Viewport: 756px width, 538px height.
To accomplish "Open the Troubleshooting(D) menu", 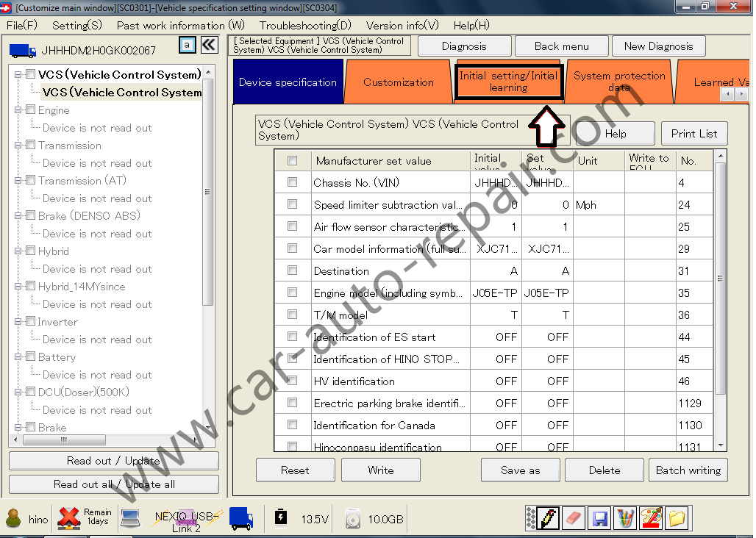I will pos(305,26).
